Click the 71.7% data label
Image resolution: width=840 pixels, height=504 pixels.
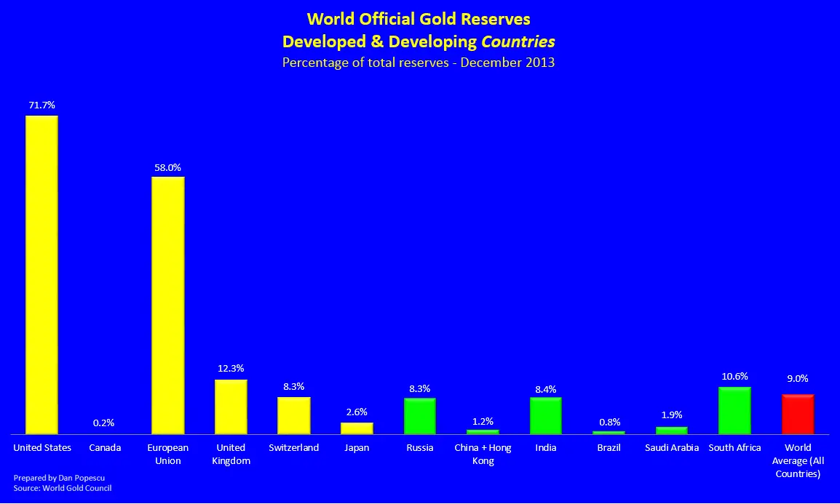(x=41, y=105)
